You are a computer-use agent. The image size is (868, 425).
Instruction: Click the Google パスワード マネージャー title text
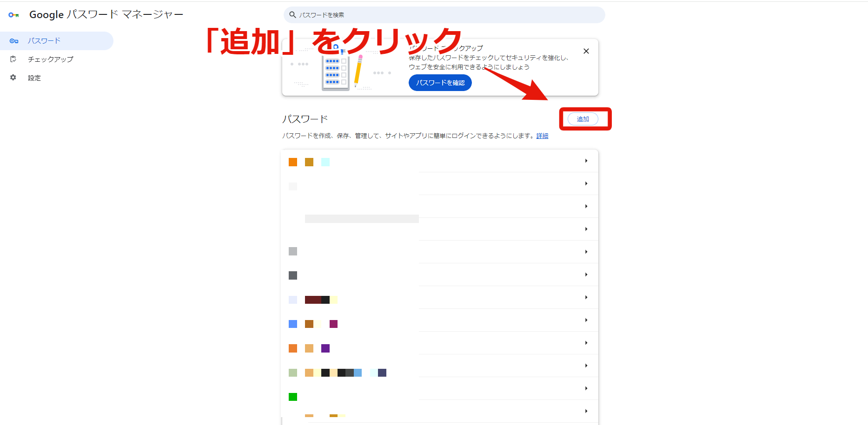point(106,15)
